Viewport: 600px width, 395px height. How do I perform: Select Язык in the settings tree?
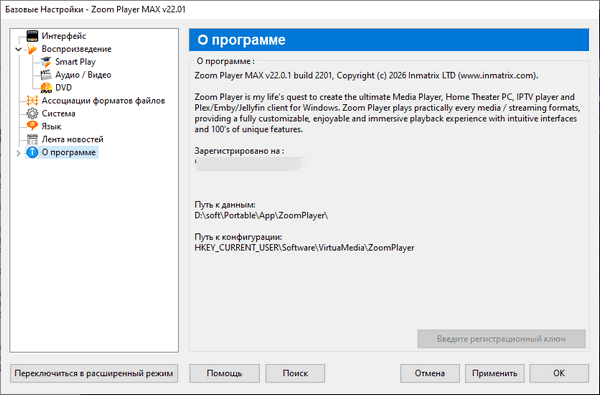pos(51,126)
